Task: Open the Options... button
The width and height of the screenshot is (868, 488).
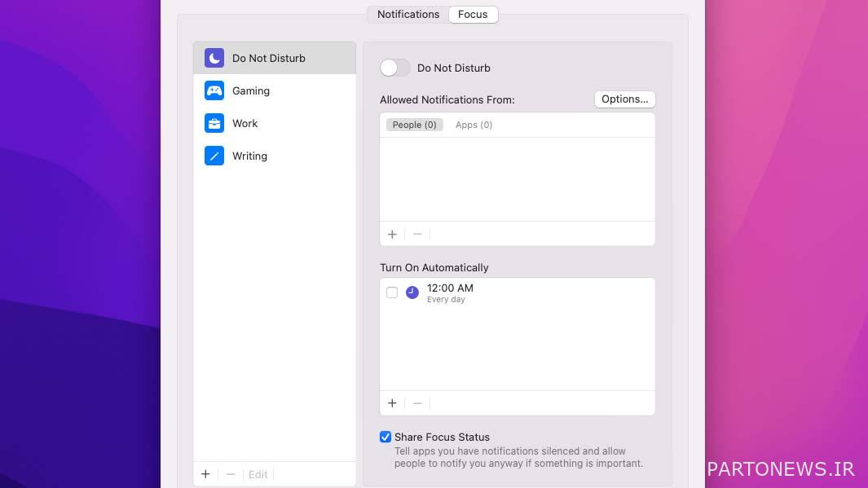Action: (624, 99)
